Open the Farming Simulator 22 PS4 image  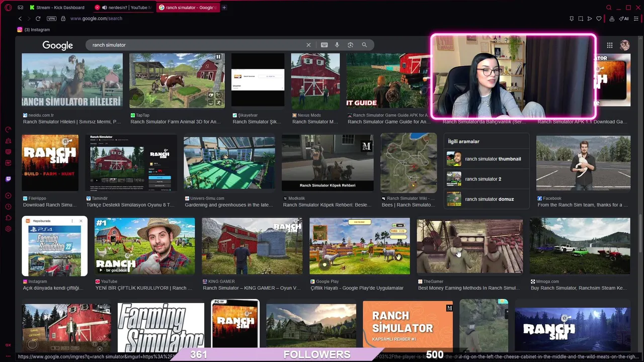click(55, 250)
